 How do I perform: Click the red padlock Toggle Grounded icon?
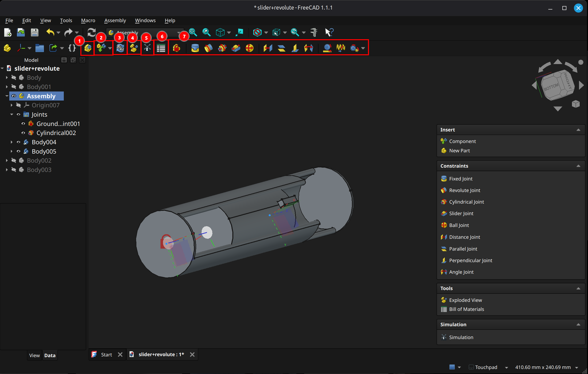coord(177,48)
